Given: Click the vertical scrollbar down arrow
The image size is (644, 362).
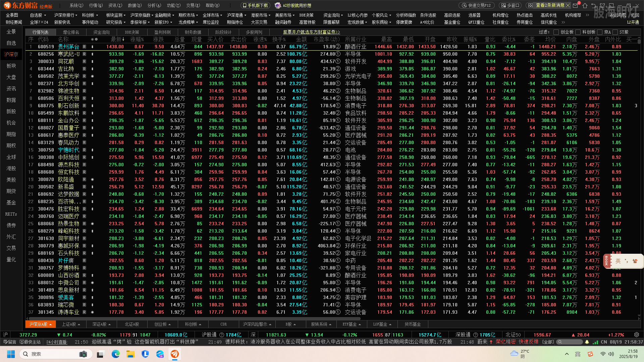Looking at the screenshot, I should pyautogui.click(x=639, y=316).
